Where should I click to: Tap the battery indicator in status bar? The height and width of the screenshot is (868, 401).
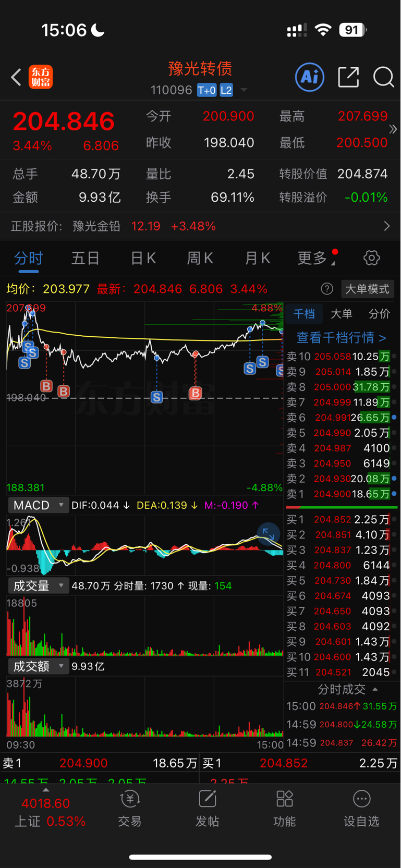(353, 30)
